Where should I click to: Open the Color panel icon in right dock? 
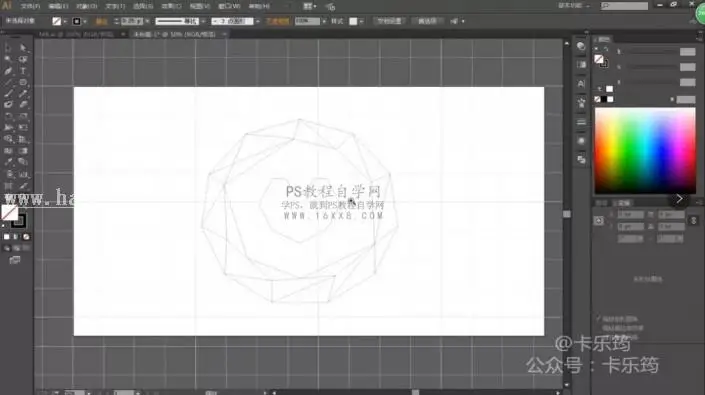coord(581,46)
